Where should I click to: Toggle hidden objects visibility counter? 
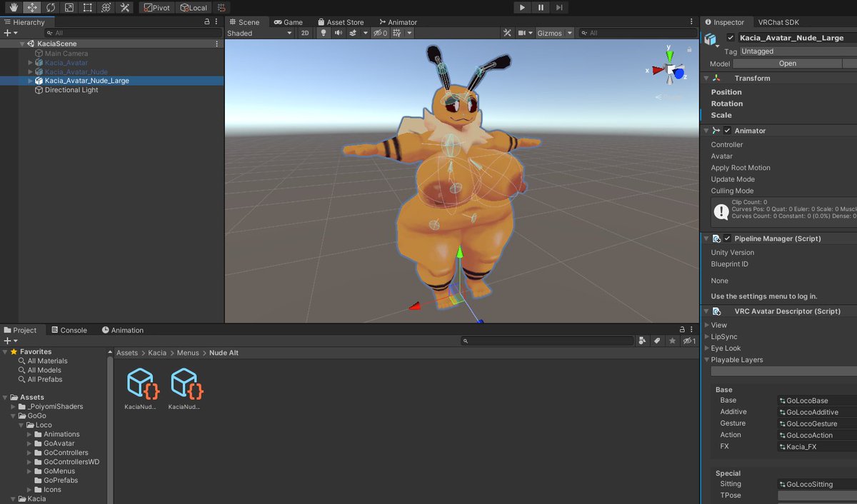(x=381, y=33)
